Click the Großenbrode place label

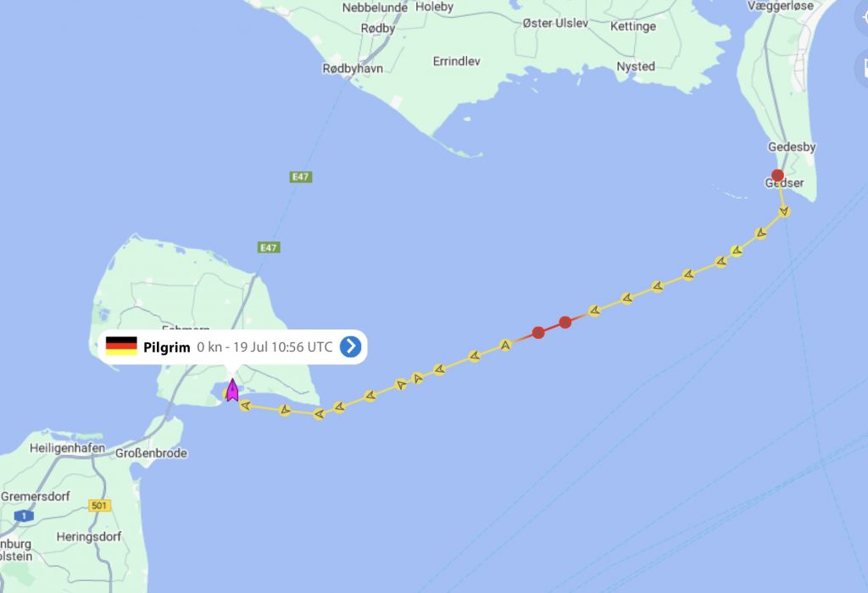coord(151,453)
